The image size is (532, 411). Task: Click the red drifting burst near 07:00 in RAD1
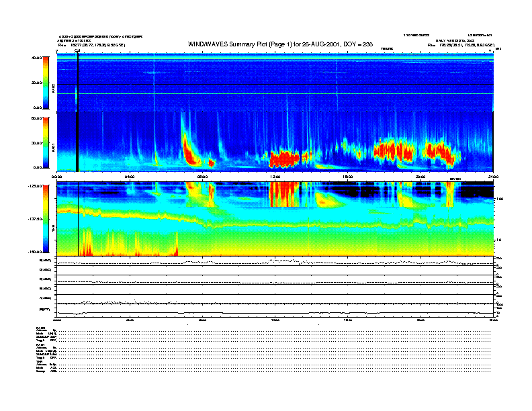[x=189, y=151]
